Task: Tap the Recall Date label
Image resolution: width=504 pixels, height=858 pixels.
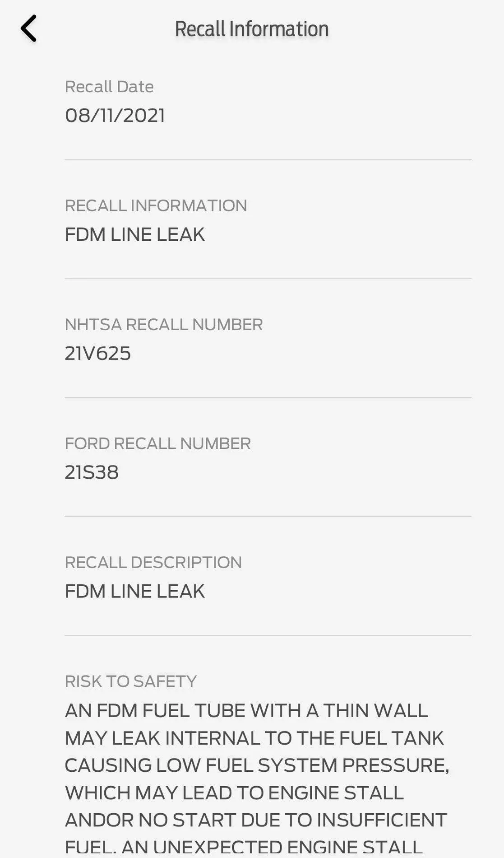Action: 109,86
